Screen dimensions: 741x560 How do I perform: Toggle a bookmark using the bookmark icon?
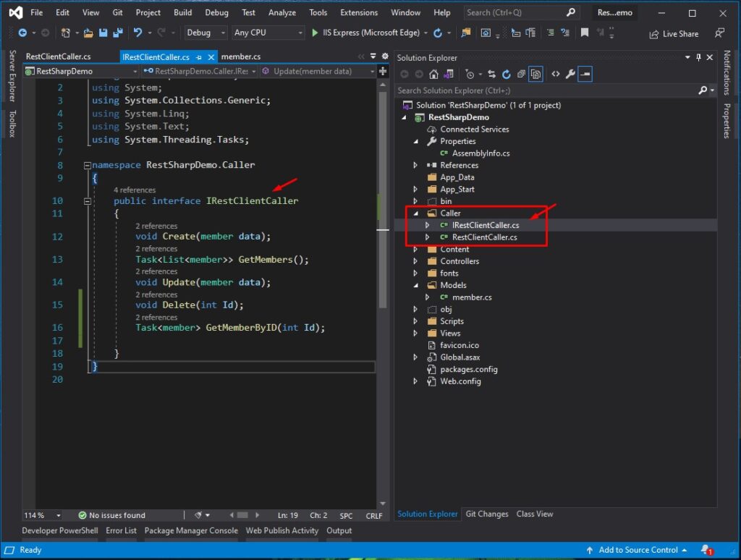pos(585,33)
